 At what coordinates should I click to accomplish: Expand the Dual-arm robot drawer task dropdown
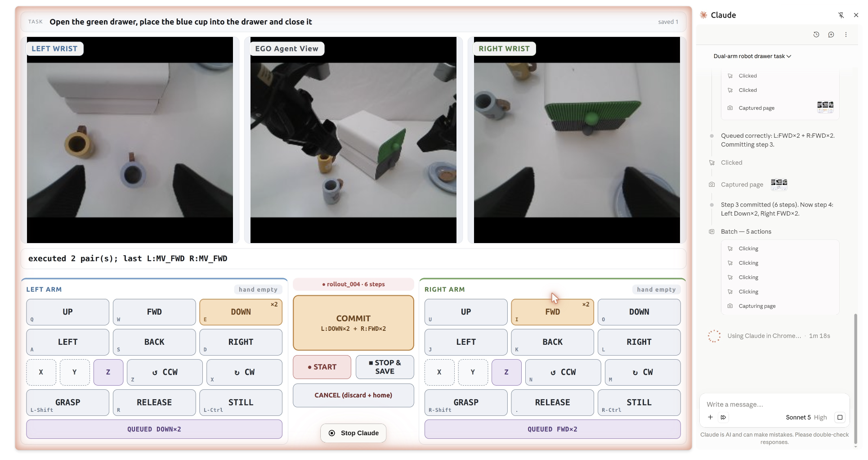(752, 56)
